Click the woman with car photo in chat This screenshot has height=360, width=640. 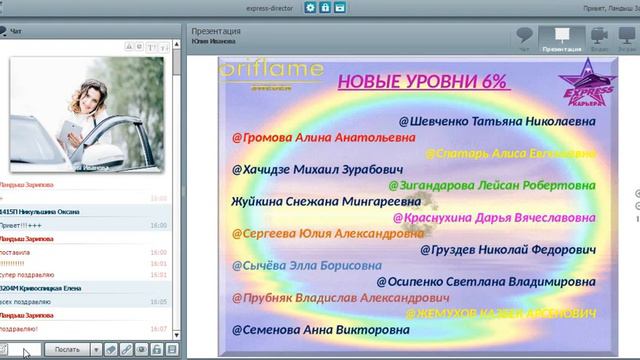click(87, 114)
